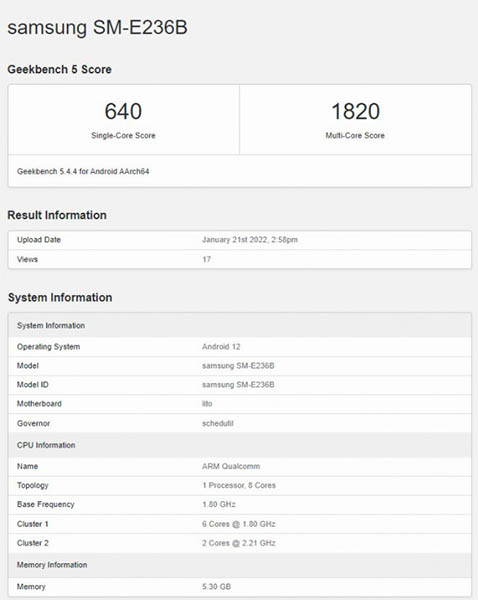
Task: Click '6 Cores @ 1.80 GHz' value
Action: [239, 524]
